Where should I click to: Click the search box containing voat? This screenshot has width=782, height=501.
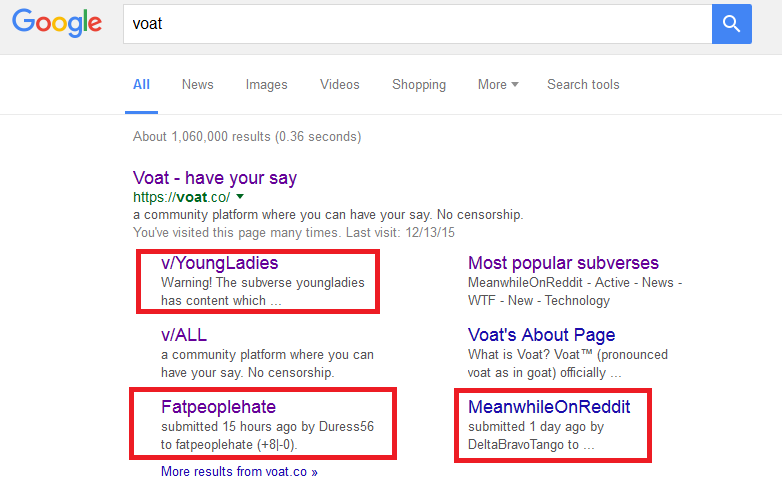pyautogui.click(x=417, y=23)
